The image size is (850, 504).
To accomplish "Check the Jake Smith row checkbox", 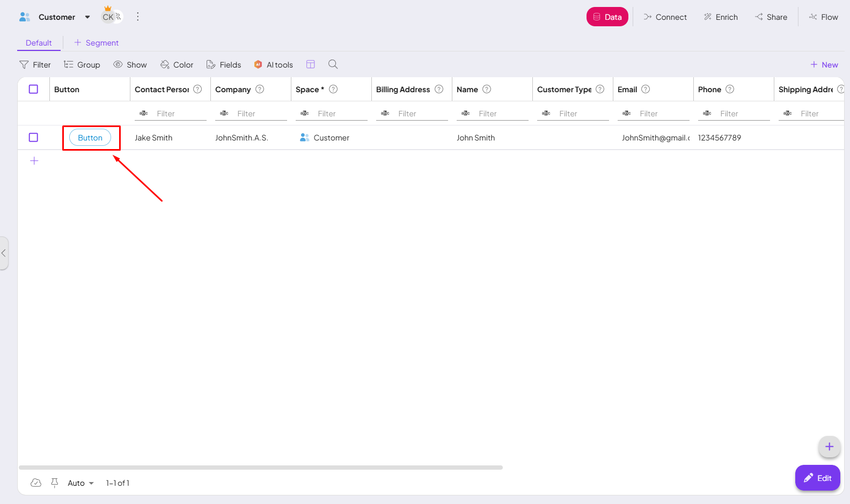I will coord(33,138).
